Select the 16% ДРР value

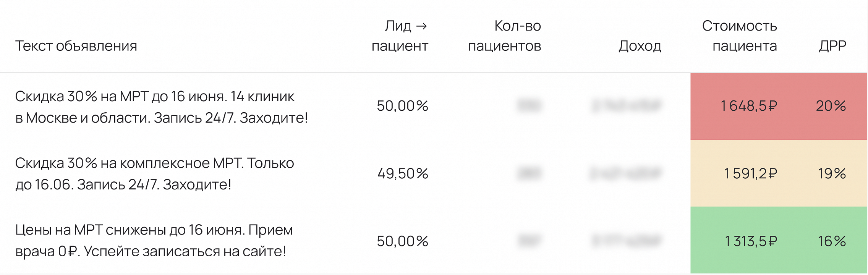click(x=832, y=241)
